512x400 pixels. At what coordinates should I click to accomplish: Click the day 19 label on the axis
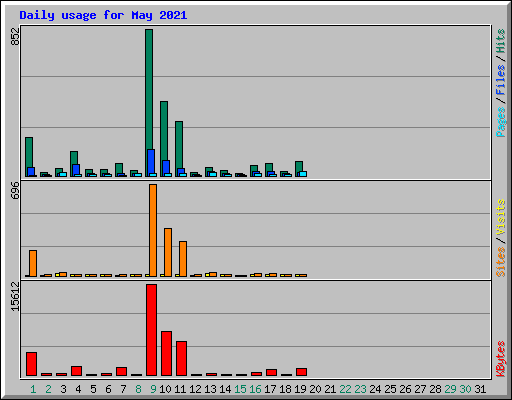pos(300,389)
